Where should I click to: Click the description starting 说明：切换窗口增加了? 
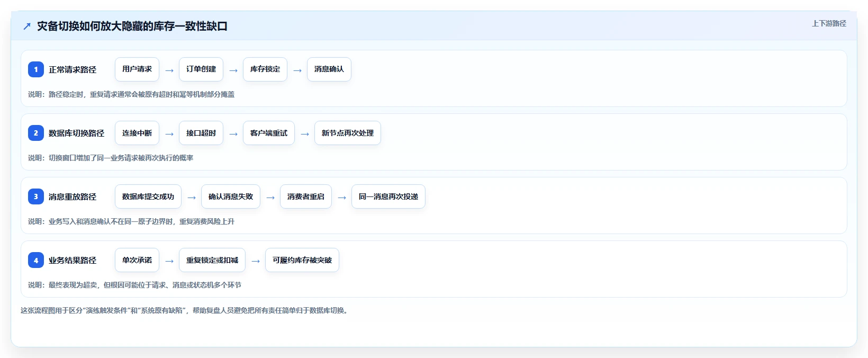111,158
